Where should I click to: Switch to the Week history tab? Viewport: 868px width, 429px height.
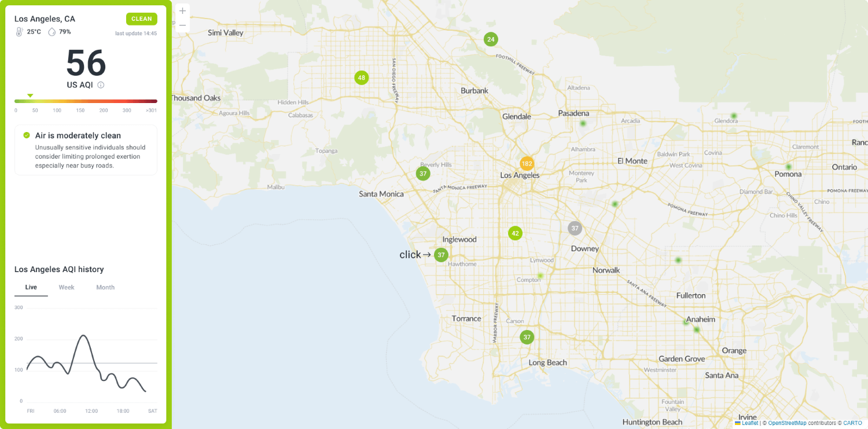[x=67, y=287]
